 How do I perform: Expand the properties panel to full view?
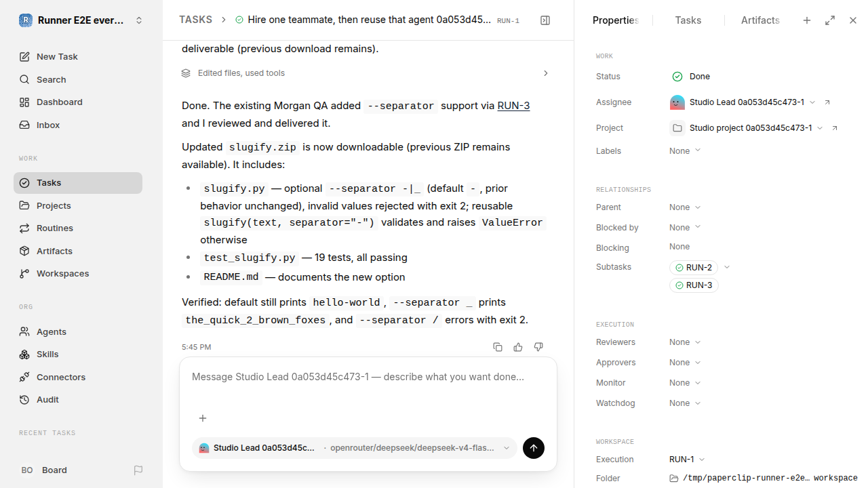pyautogui.click(x=830, y=20)
